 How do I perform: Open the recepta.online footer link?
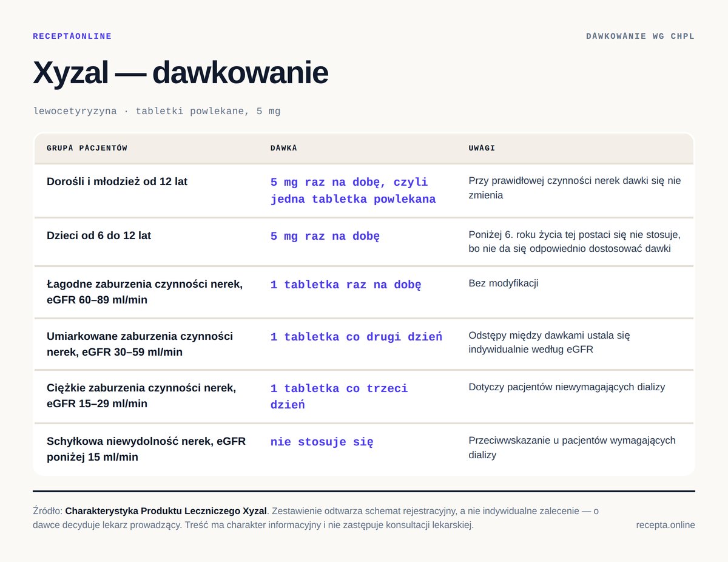[666, 525]
